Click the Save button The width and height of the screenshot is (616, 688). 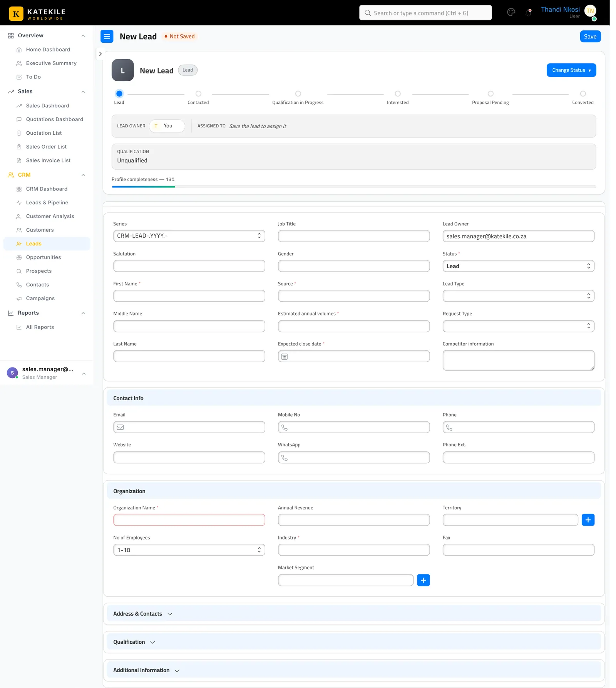(x=590, y=36)
